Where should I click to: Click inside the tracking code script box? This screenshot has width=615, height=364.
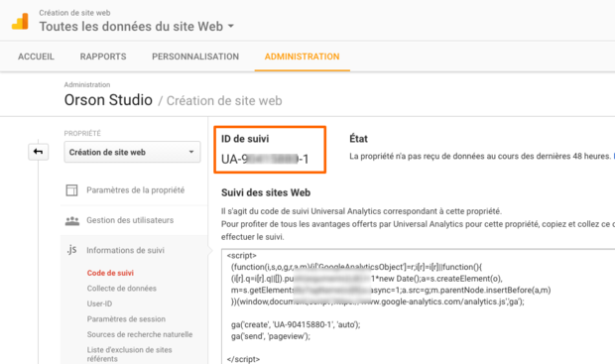[419, 306]
